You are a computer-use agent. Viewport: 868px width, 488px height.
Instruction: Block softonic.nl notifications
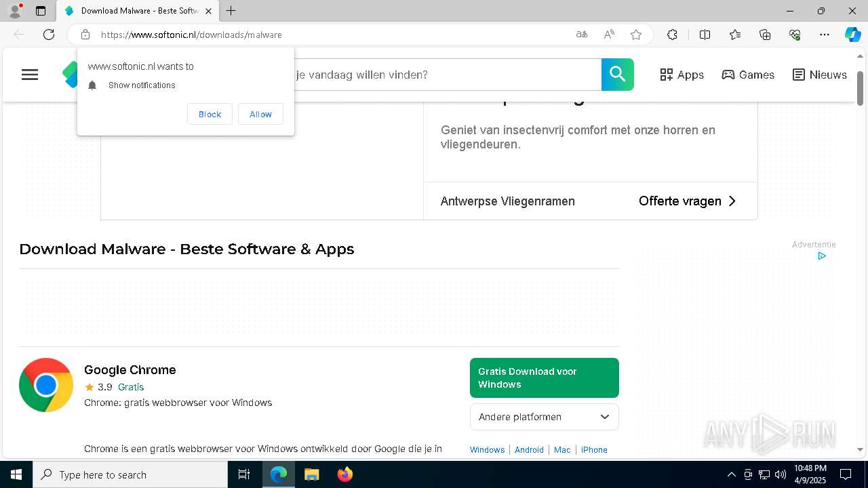[210, 114]
